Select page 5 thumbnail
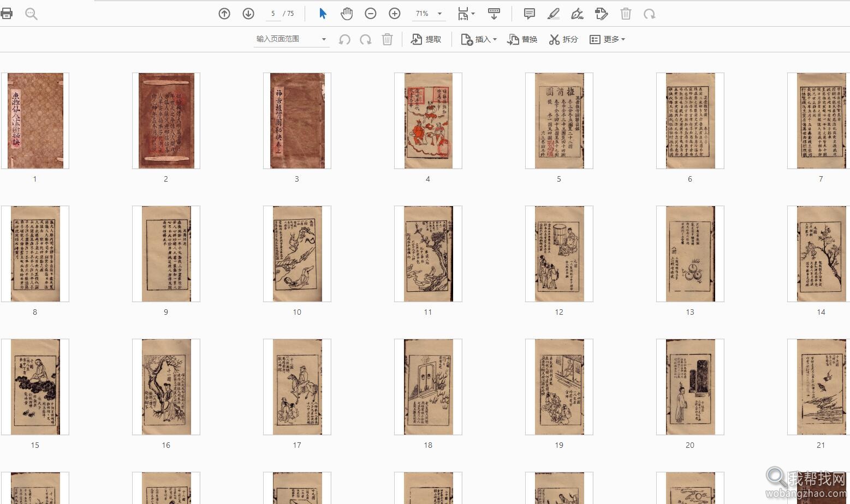This screenshot has height=504, width=850. [559, 121]
